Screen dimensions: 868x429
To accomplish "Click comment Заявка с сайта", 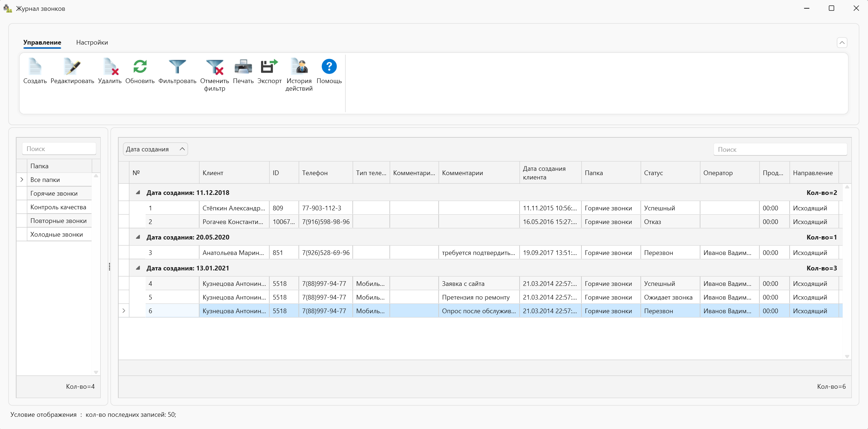I will pos(479,284).
